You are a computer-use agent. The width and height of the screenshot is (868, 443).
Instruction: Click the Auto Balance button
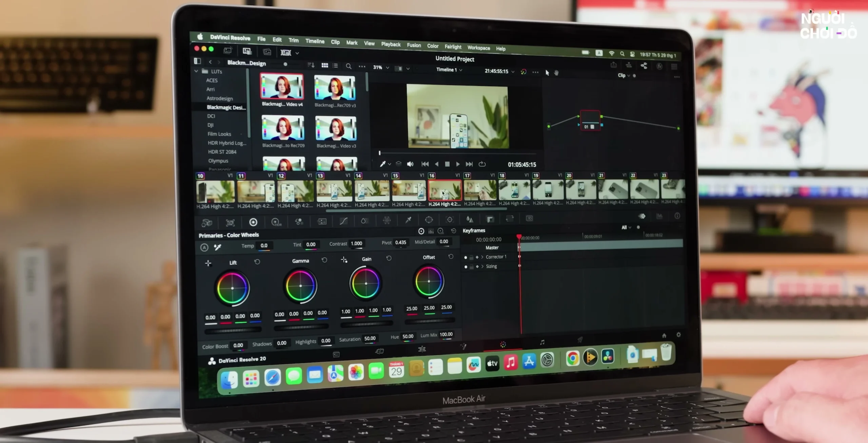[204, 247]
